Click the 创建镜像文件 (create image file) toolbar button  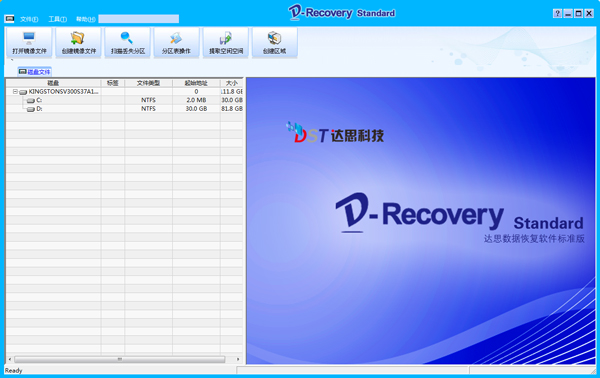78,42
